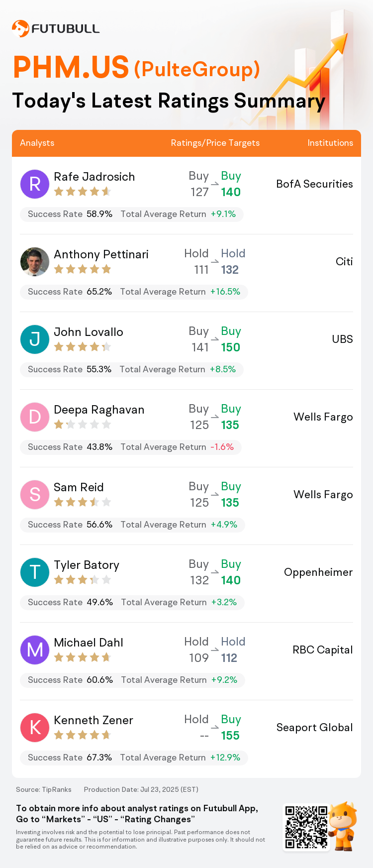The width and height of the screenshot is (373, 868).
Task: Click Kenneth Zener's Buy 155 price target
Action: [231, 728]
